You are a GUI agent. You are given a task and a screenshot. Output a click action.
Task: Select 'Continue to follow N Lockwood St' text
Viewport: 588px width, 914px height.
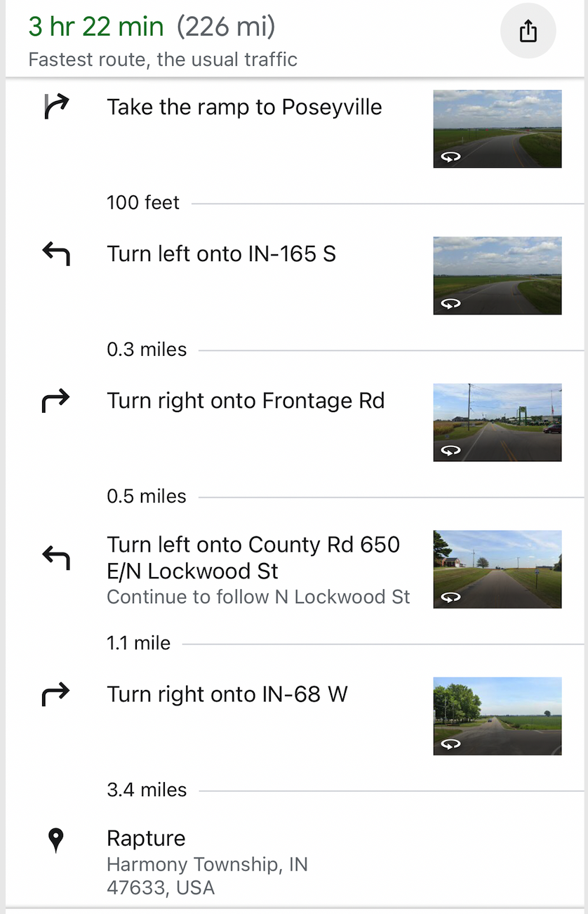coord(258,597)
